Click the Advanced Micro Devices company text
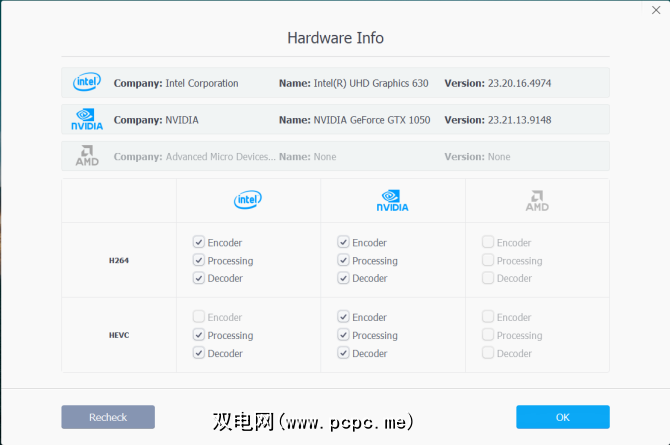The height and width of the screenshot is (445, 670). coord(220,157)
